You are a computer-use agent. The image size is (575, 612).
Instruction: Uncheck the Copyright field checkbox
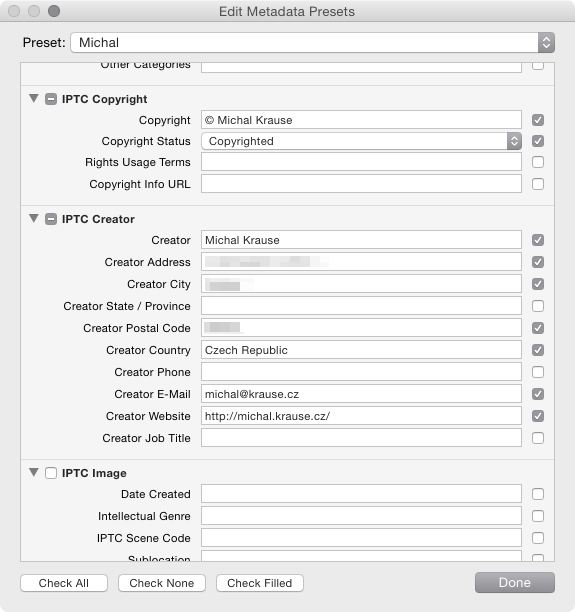[x=538, y=120]
